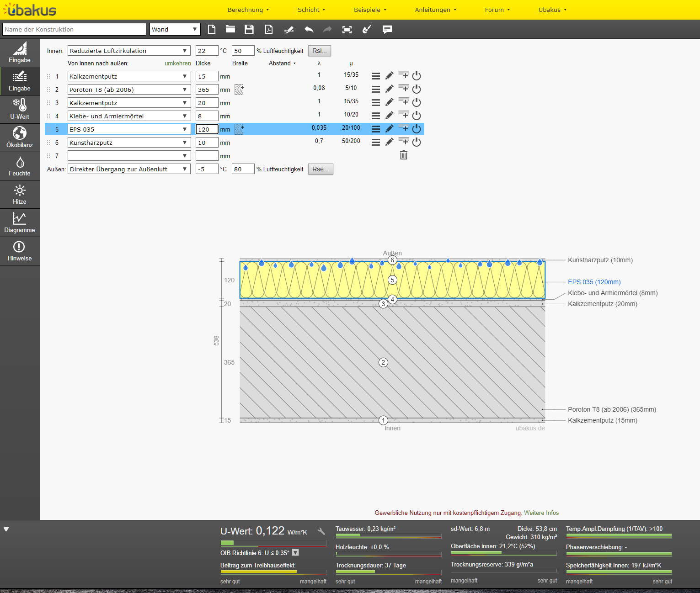Open Poroton T8 material dropdown
The image size is (700, 593).
click(129, 90)
